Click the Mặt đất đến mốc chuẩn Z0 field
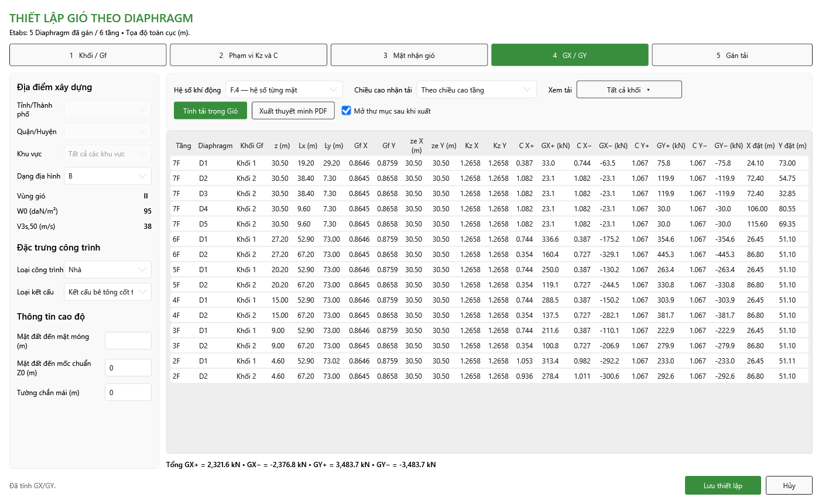Viewport: 822px width, 504px height. point(128,368)
